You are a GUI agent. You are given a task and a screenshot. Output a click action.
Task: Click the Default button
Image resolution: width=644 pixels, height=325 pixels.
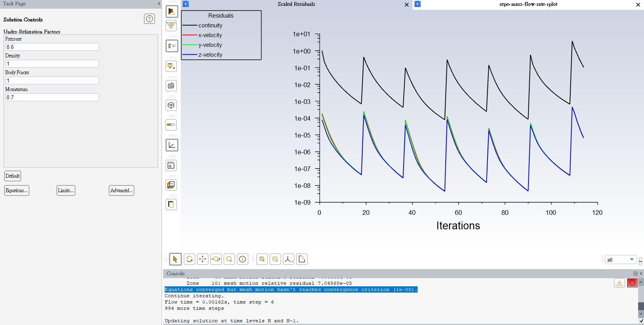[x=12, y=176]
